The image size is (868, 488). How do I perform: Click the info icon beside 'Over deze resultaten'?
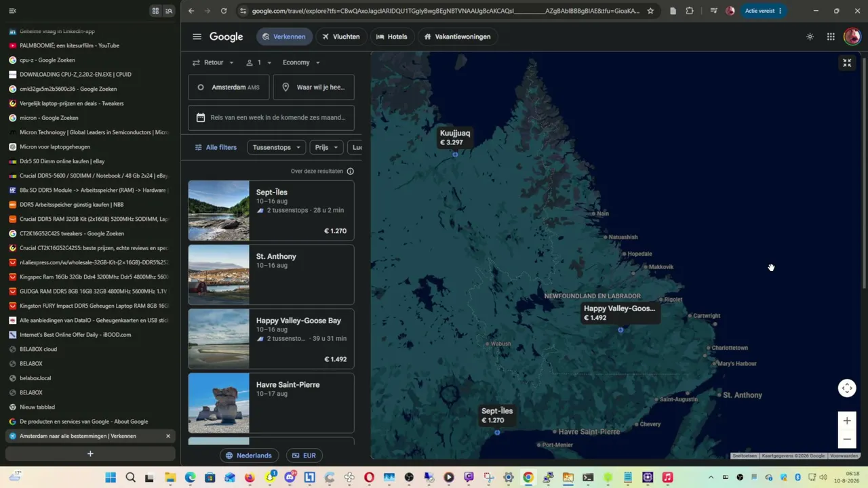[x=350, y=171]
